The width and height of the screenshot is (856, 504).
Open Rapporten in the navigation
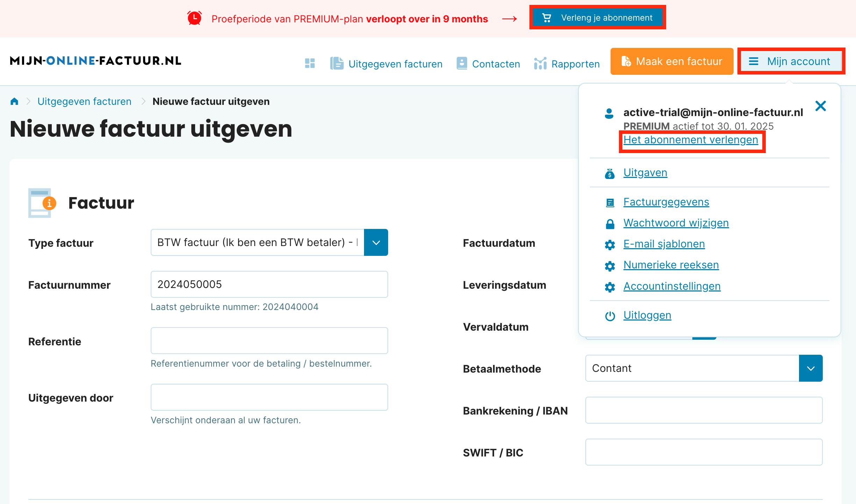(x=567, y=64)
